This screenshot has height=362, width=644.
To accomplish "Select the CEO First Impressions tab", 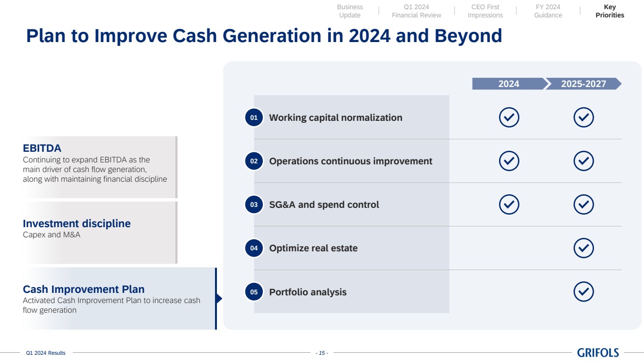I will click(485, 11).
